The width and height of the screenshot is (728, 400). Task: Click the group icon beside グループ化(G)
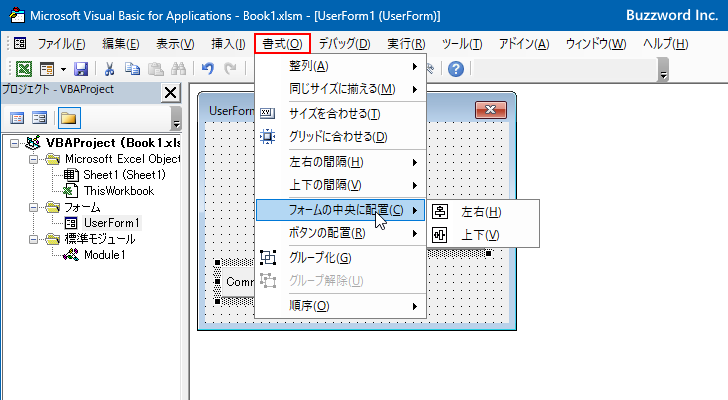pos(268,257)
